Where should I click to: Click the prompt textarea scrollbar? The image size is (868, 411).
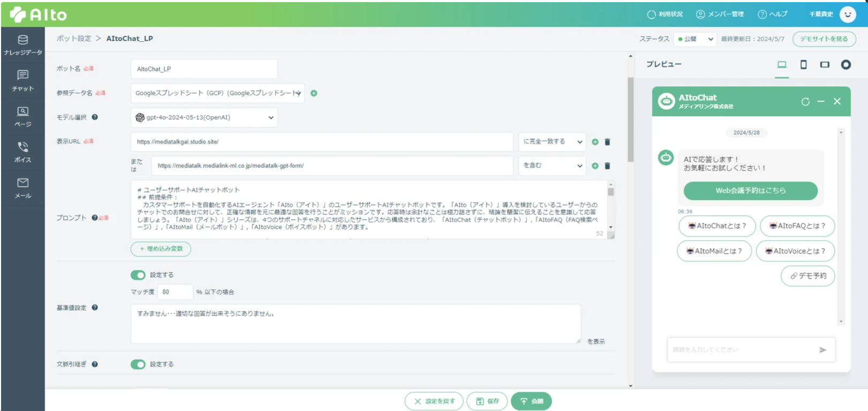pos(611,191)
